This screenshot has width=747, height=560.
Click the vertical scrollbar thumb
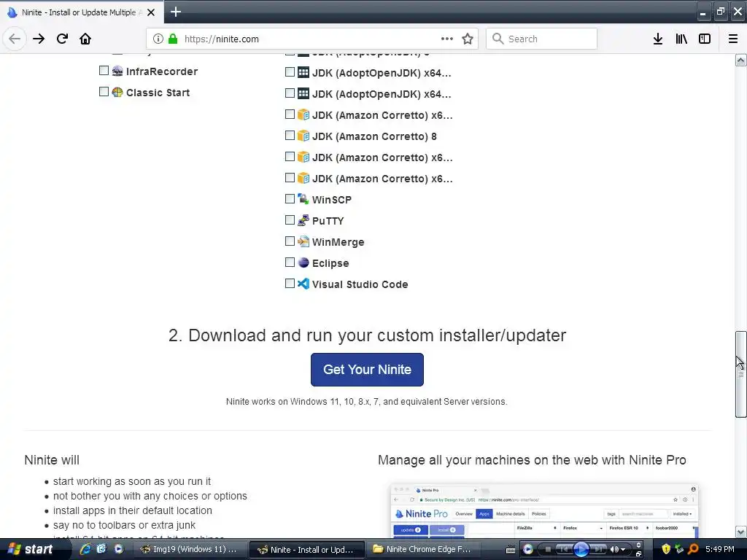point(740,374)
